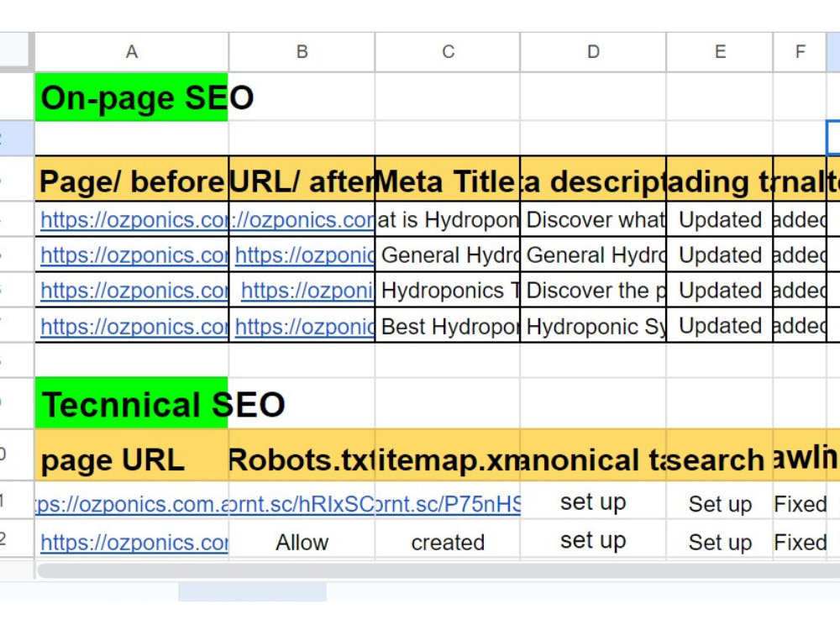Select 'Updated' cell in 'Hydroponic Sy' row
The width and height of the screenshot is (840, 630).
(x=720, y=326)
